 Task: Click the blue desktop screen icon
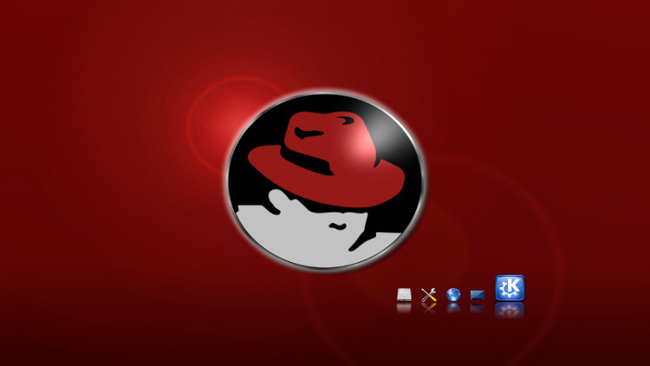[x=478, y=295]
